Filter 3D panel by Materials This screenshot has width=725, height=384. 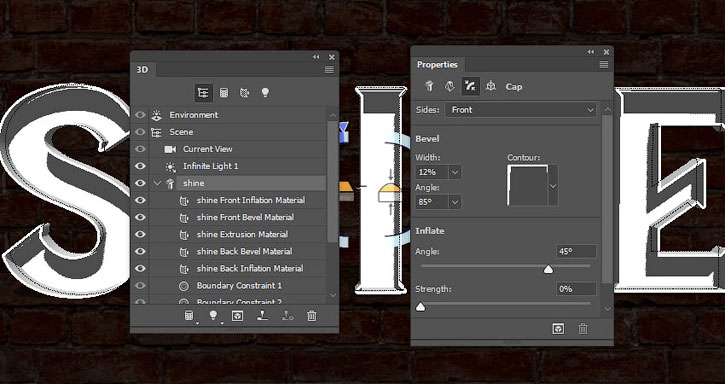click(x=245, y=93)
